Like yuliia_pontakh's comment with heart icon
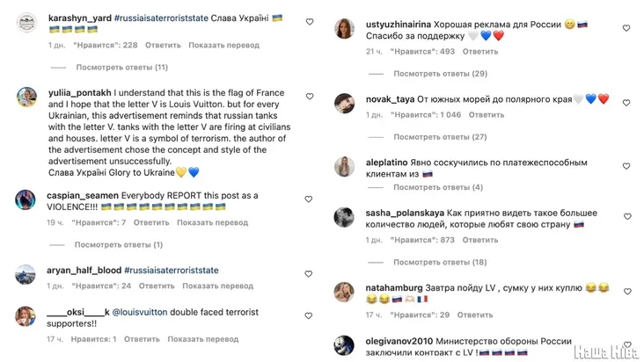Screen dimensions: 644x362 tap(309, 94)
